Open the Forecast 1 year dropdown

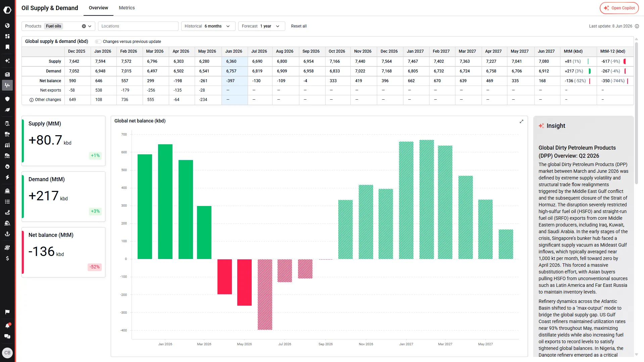pyautogui.click(x=261, y=26)
